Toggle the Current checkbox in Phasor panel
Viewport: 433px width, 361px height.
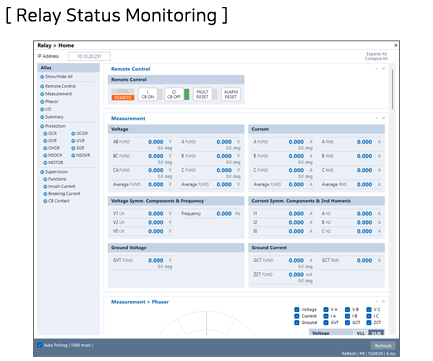[x=297, y=316]
